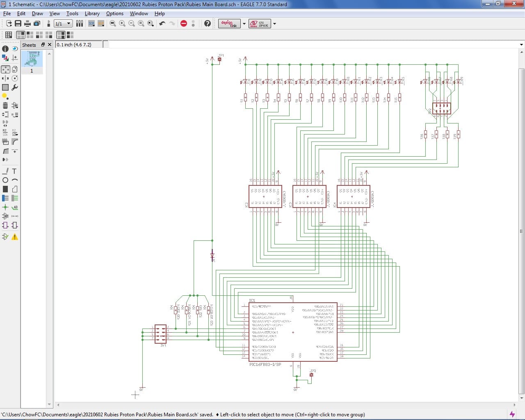The height and width of the screenshot is (420, 525).
Task: Pick the Junction tool
Action: coord(5,207)
